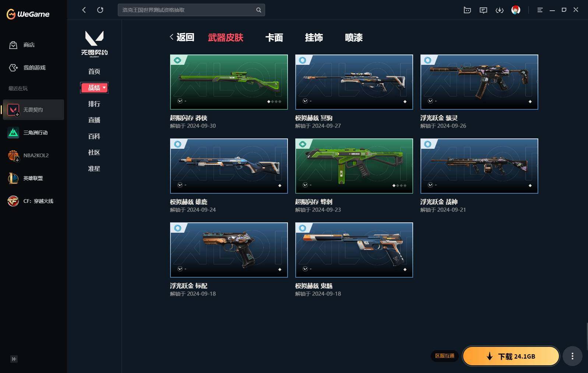Open the 超限闪存 莽侠 skin thumbnail
588x373 pixels.
coord(229,82)
